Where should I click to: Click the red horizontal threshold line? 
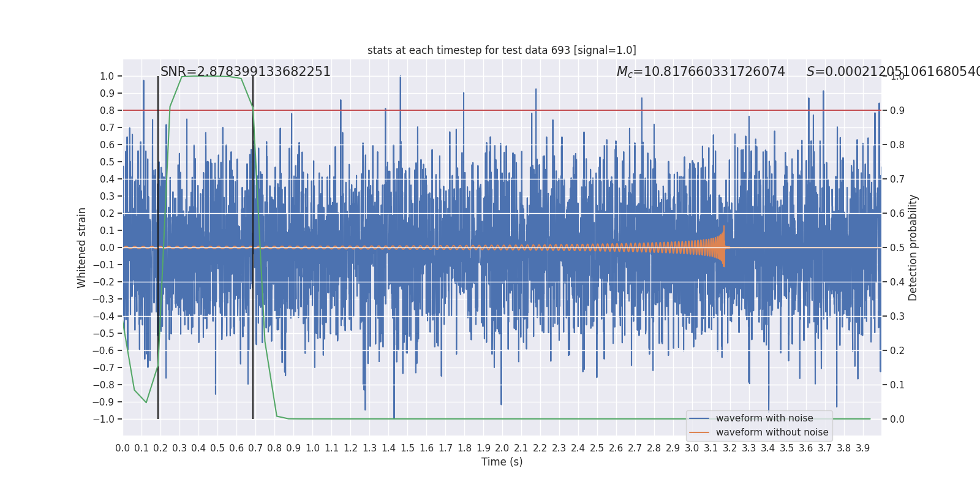pos(502,110)
